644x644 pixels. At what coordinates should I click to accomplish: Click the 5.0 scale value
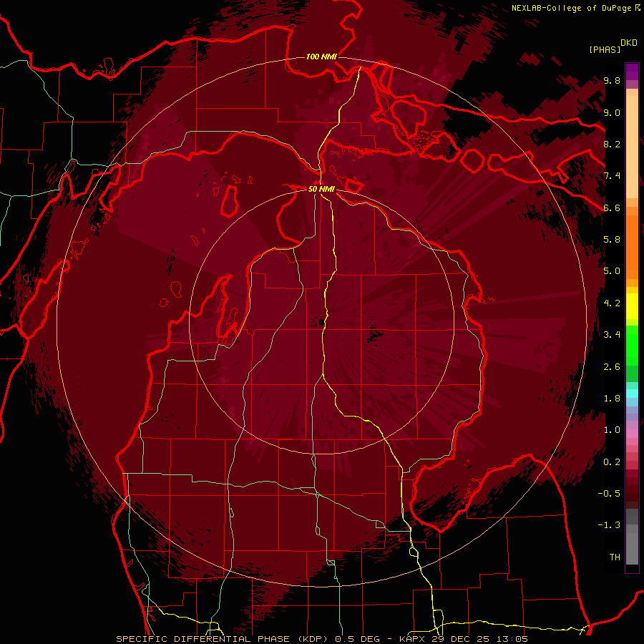pyautogui.click(x=612, y=271)
